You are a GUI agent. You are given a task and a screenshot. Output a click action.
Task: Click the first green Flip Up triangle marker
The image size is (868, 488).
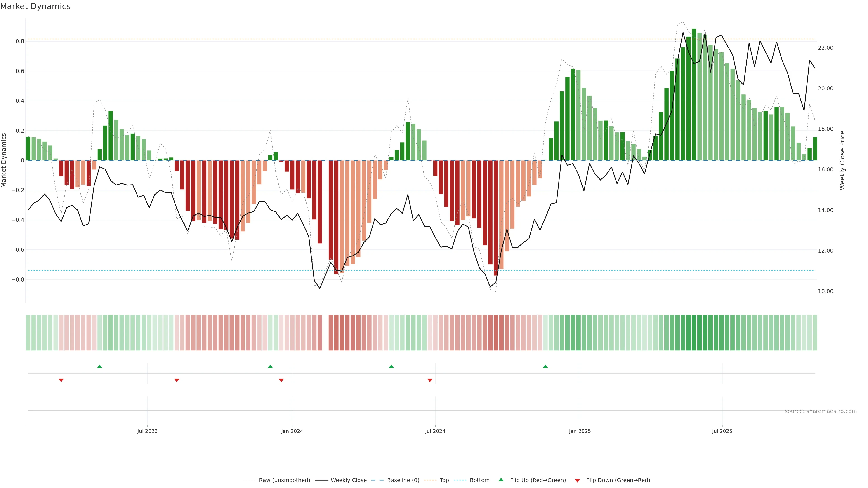tap(99, 366)
